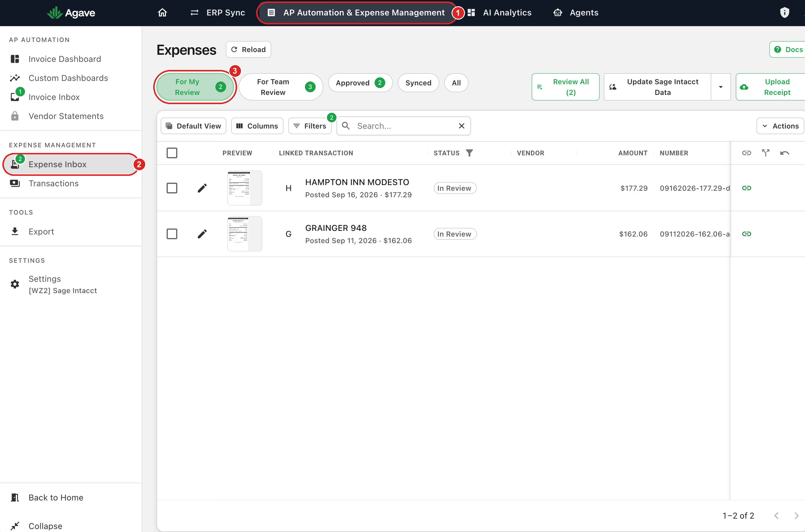805x532 pixels.
Task: Select the All tab
Action: point(456,83)
